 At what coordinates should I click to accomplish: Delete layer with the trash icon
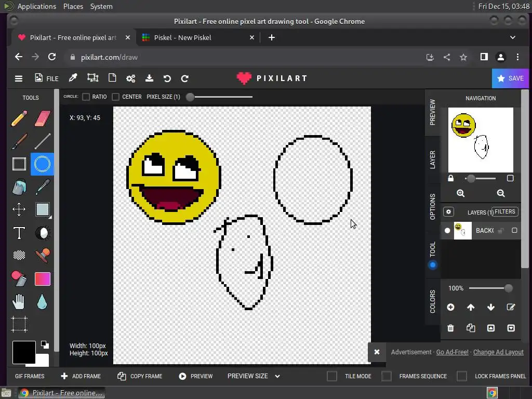pos(450,328)
